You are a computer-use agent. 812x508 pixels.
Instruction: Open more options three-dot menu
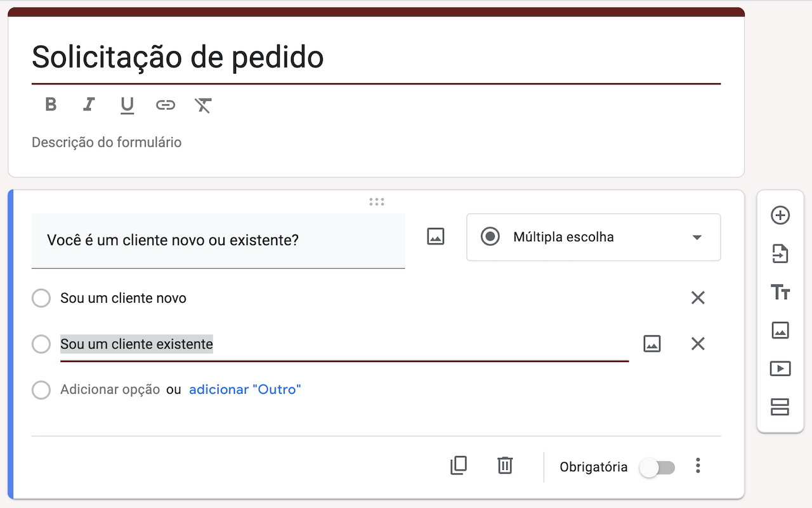(x=698, y=466)
